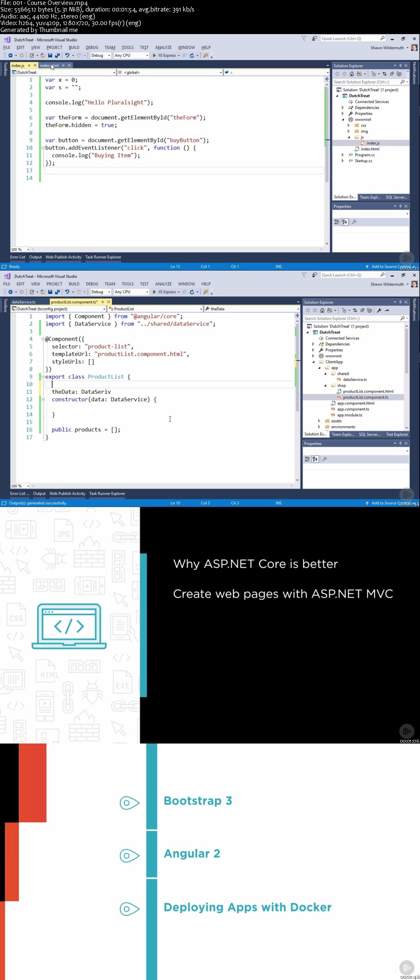The image size is (420, 980).
Task: Select app.module.ts in the bottom Solution Explorer
Action: [x=349, y=415]
